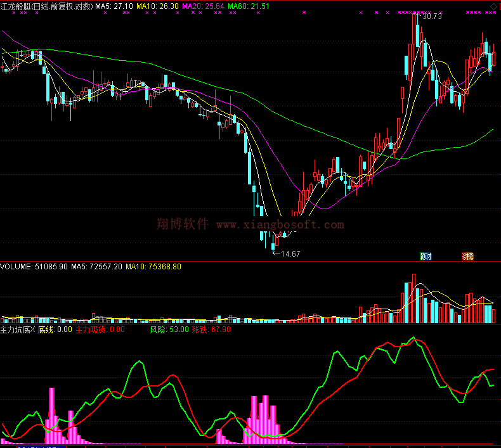Click the red 榜 marker icon

tap(467, 257)
